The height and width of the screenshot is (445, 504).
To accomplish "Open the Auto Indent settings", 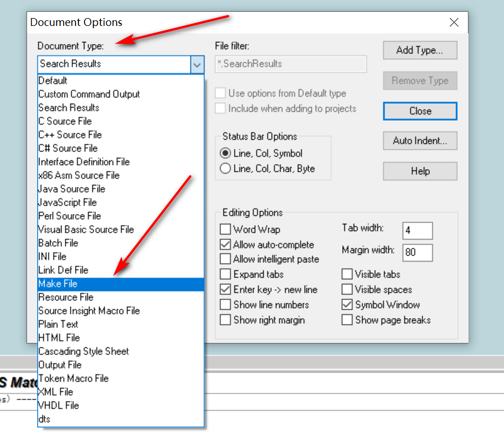I will [419, 140].
